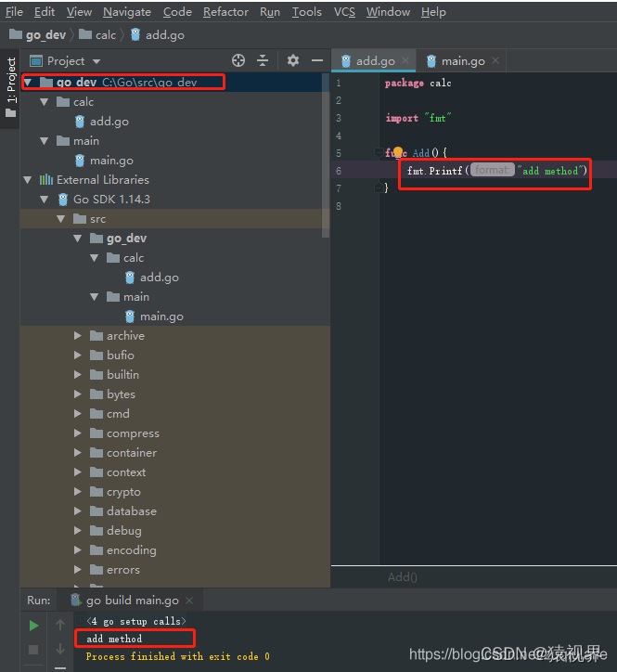Open the Navigate menu
Screen dimensions: 617x672
coord(127,11)
